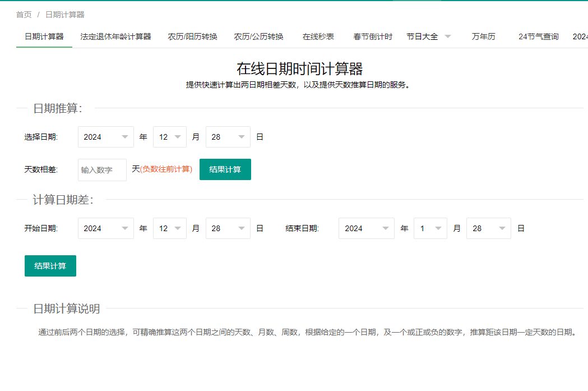Click the 结果计算 button under 天数相差
Image resolution: width=588 pixels, height=391 pixels.
point(225,168)
